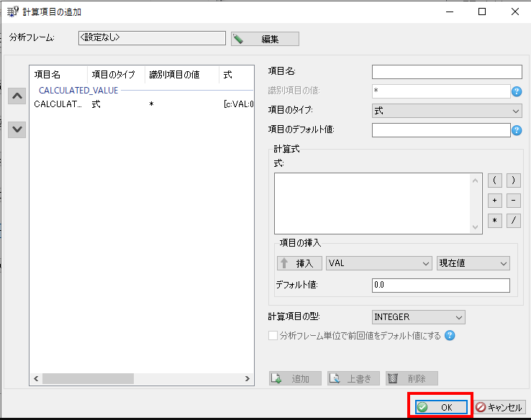Viewport: 531px width, 420px height.
Task: Insert an opening parenthesis into the formula
Action: 495,181
